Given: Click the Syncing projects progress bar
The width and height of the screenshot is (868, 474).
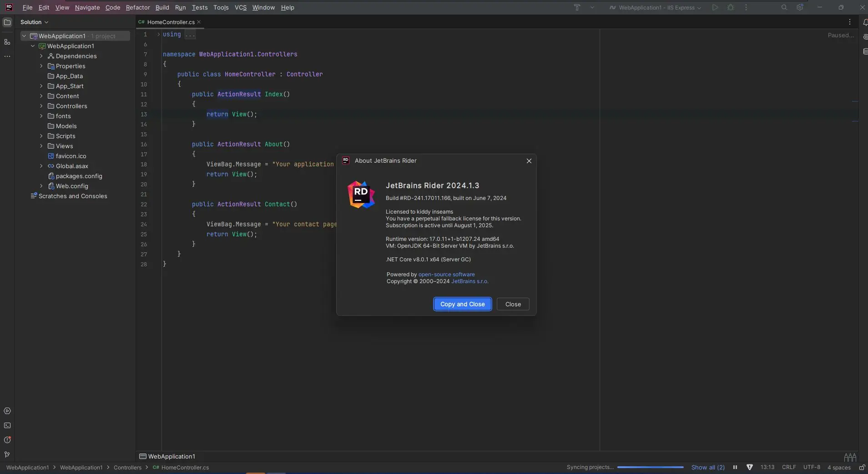Looking at the screenshot, I should point(651,467).
